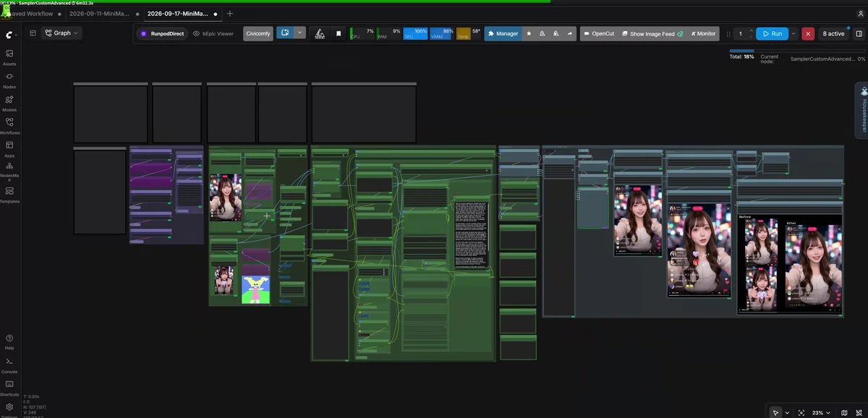
Task: Toggle the minimap display
Action: (844, 412)
